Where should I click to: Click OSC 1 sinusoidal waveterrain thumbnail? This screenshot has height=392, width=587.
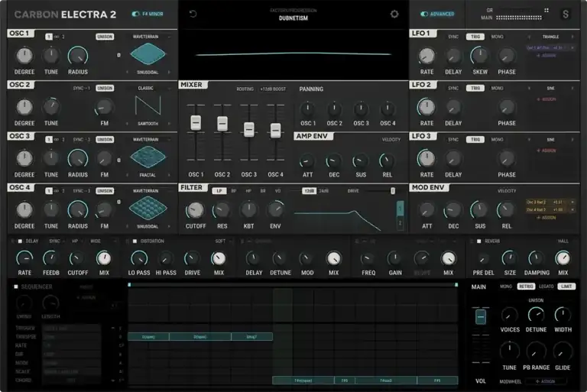coord(148,54)
